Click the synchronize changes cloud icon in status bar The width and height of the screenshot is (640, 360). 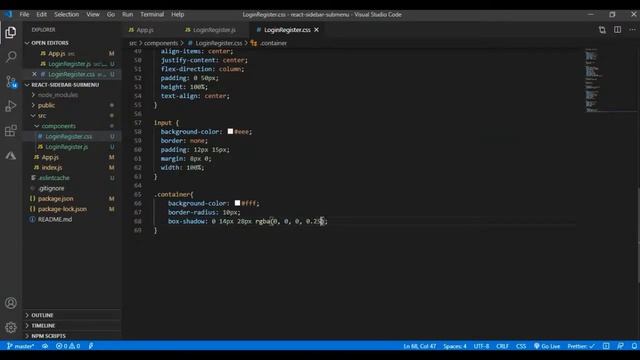(45, 346)
